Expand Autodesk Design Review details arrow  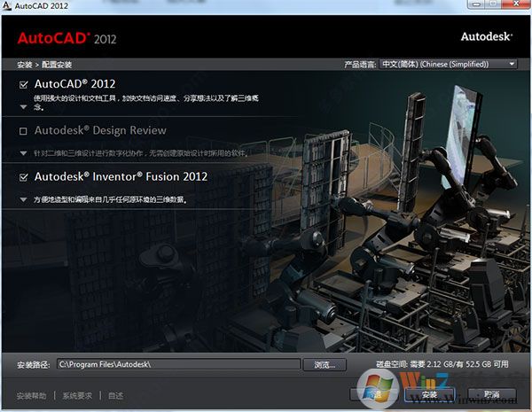pyautogui.click(x=23, y=153)
